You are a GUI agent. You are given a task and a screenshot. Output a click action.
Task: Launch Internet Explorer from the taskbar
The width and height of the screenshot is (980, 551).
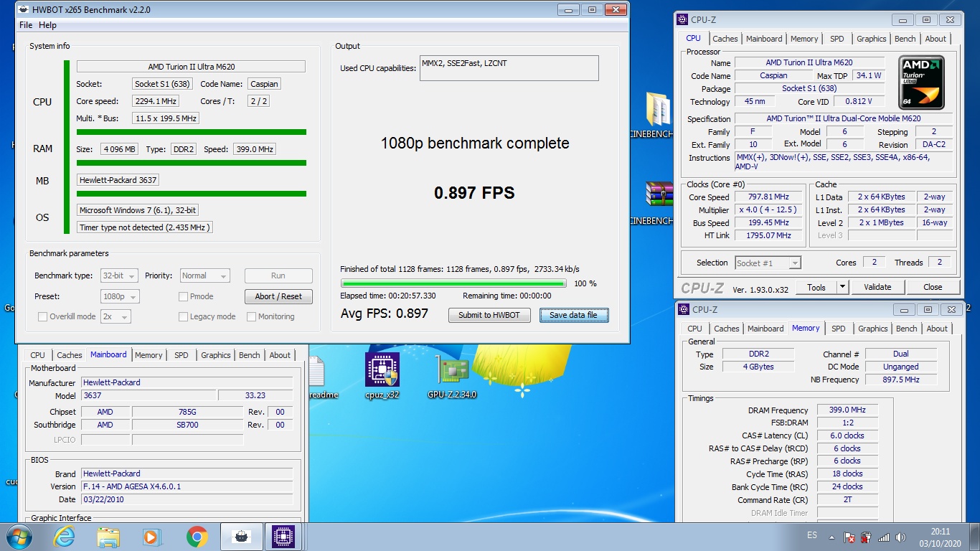[64, 537]
